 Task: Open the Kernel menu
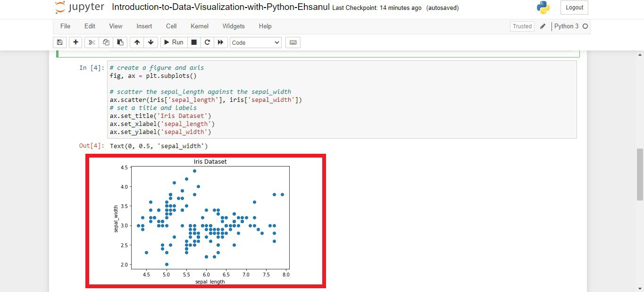(x=199, y=26)
